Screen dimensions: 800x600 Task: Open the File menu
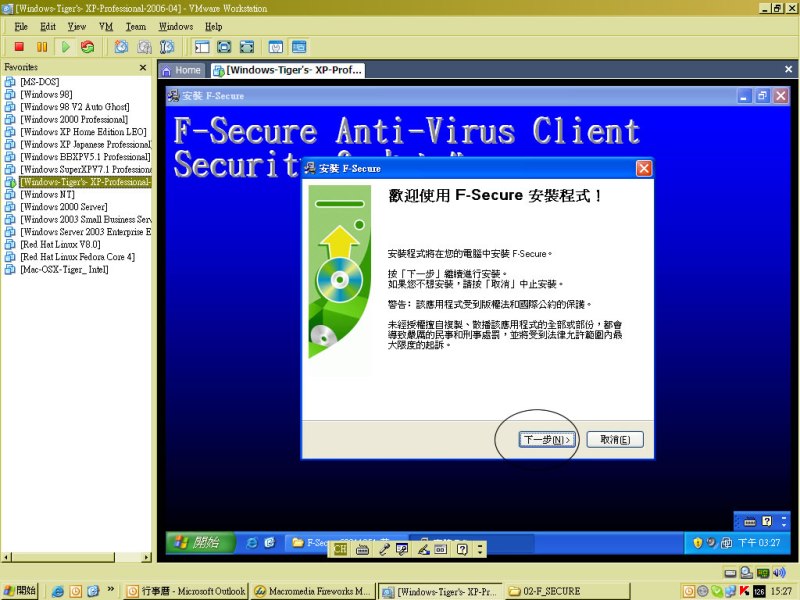(21, 27)
